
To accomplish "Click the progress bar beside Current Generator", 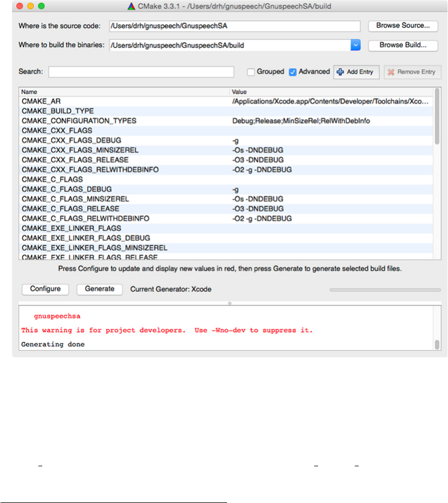I will pyautogui.click(x=385, y=290).
